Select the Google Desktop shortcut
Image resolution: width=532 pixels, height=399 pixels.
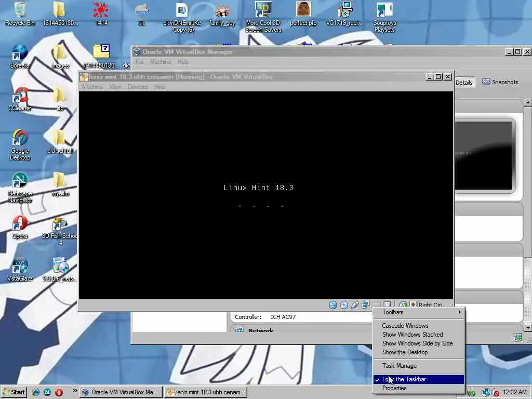(20, 145)
